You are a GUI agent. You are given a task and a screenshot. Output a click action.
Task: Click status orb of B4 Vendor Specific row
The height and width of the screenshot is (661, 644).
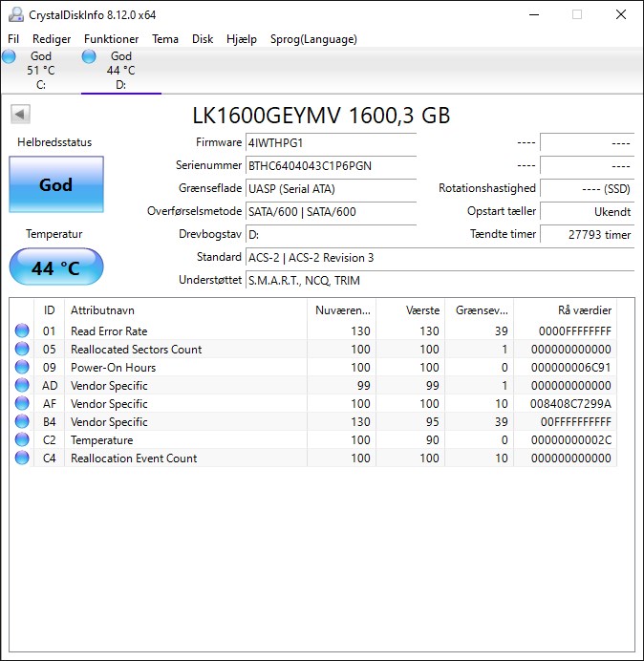pyautogui.click(x=22, y=421)
